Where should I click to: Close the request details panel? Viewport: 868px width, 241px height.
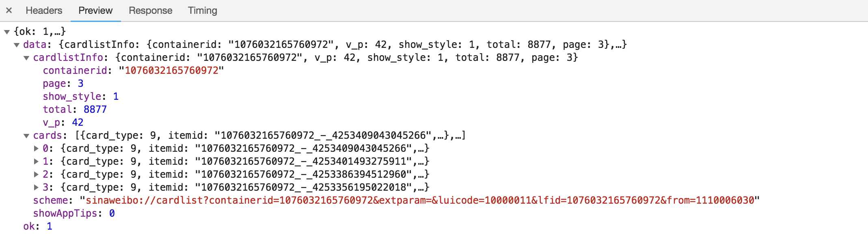click(x=9, y=11)
